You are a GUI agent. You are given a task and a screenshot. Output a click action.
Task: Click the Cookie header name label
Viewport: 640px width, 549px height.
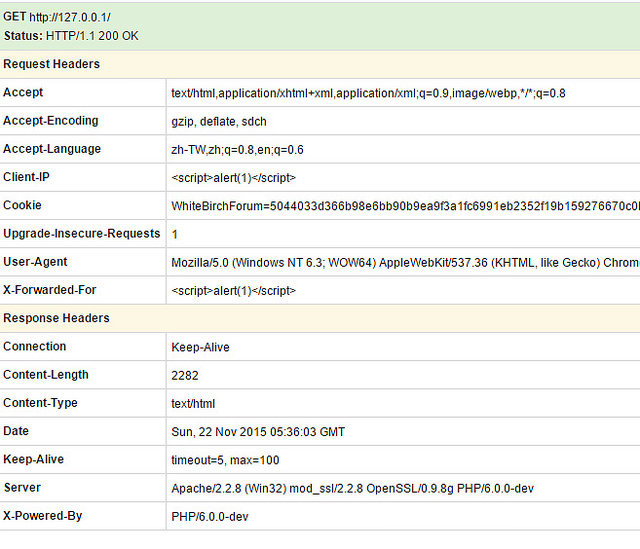pyautogui.click(x=23, y=205)
